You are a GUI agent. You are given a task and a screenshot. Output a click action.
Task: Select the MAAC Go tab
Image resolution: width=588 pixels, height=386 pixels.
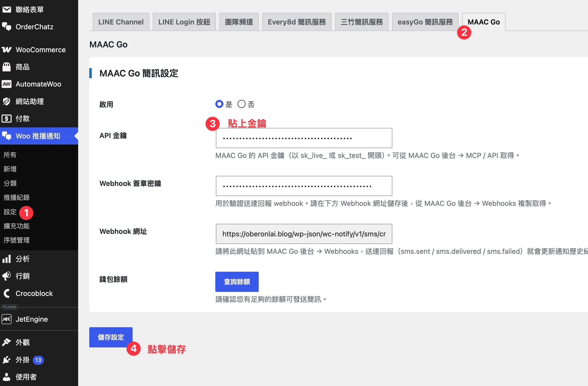[484, 22]
